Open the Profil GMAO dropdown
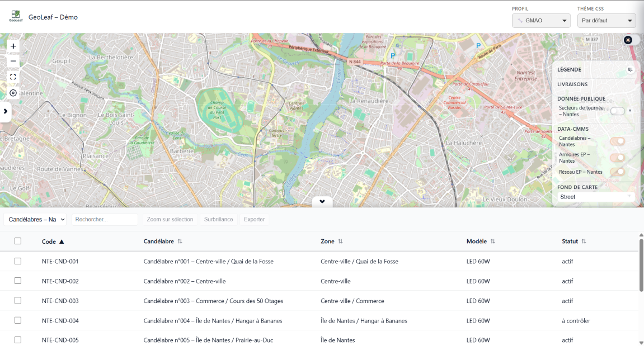 (541, 21)
